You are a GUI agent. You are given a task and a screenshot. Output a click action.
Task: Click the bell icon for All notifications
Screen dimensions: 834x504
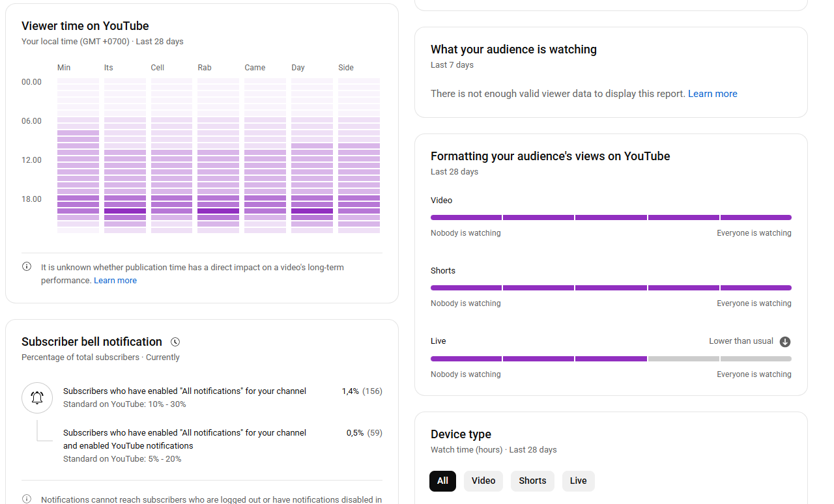point(37,398)
